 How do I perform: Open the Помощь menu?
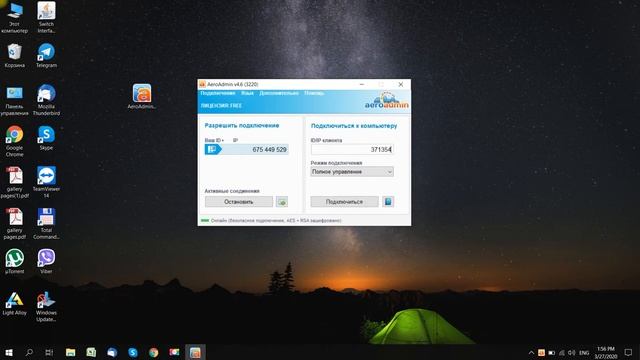point(314,93)
